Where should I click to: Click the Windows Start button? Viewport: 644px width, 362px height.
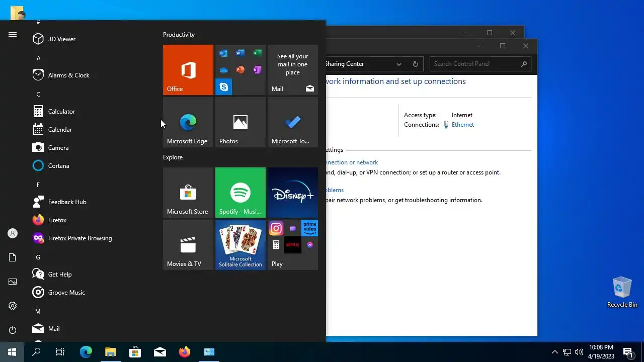(12, 352)
